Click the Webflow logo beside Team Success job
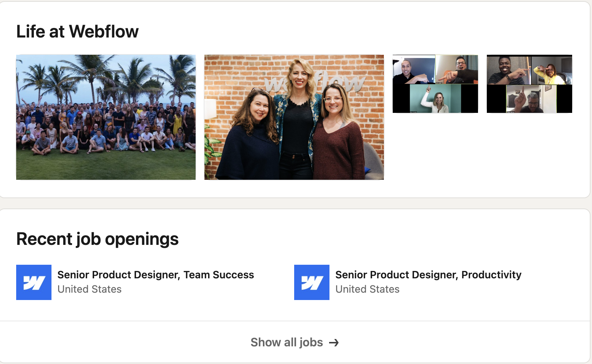592x364 pixels. [x=34, y=282]
